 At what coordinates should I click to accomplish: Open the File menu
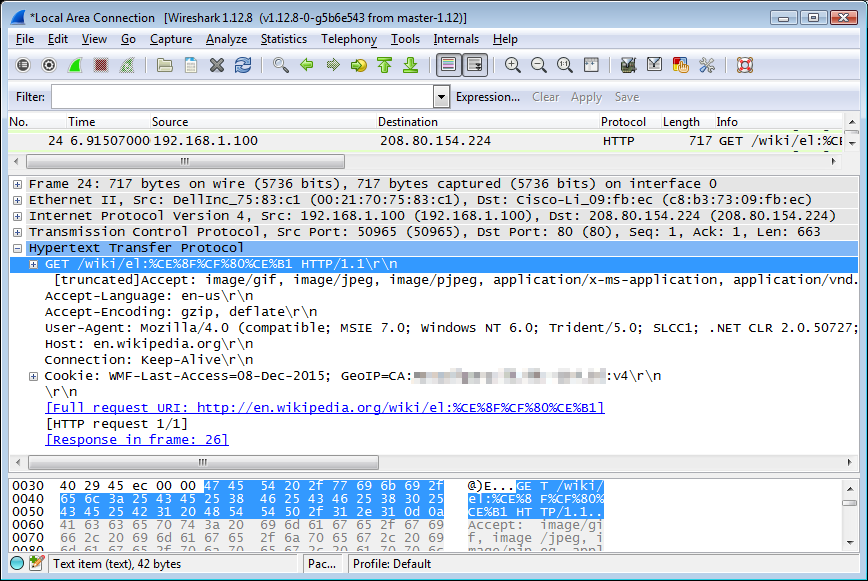(25, 39)
